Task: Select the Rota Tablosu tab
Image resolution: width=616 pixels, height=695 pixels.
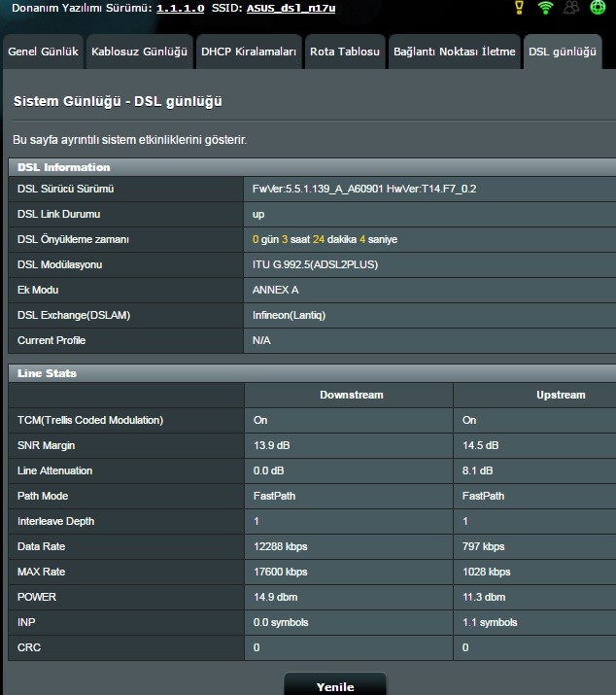Action: pyautogui.click(x=345, y=52)
